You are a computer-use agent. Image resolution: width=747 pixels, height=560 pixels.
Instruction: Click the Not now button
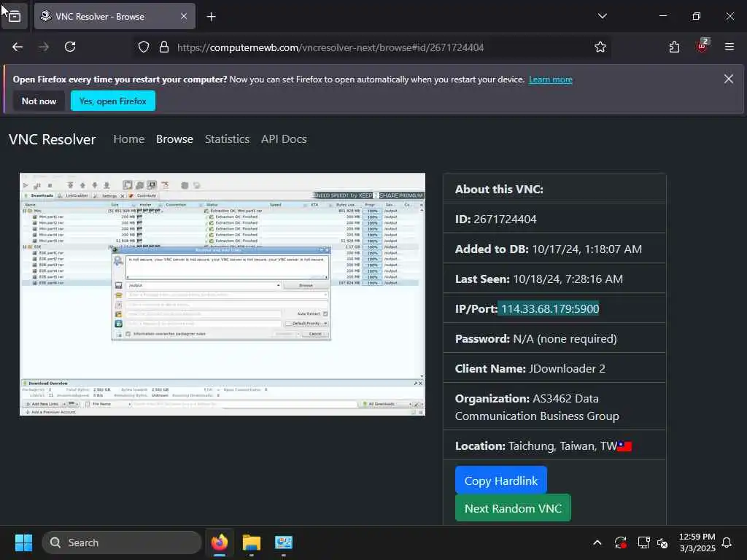(39, 101)
